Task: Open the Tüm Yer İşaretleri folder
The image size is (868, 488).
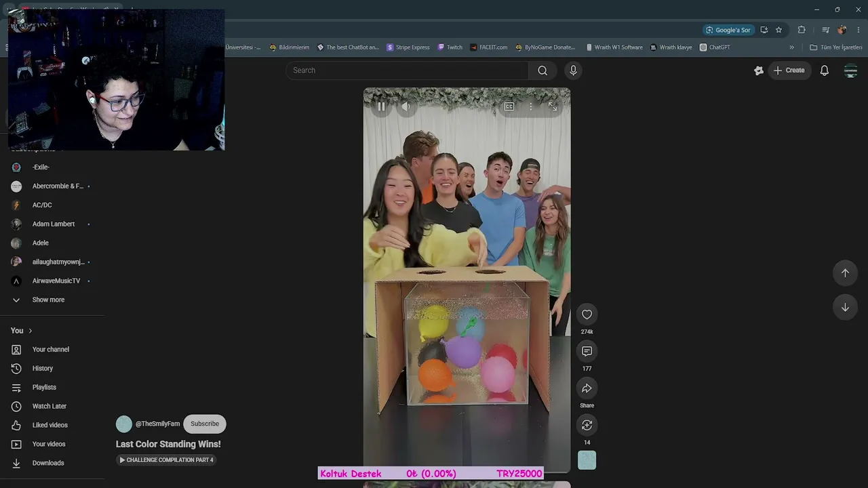Action: (836, 47)
